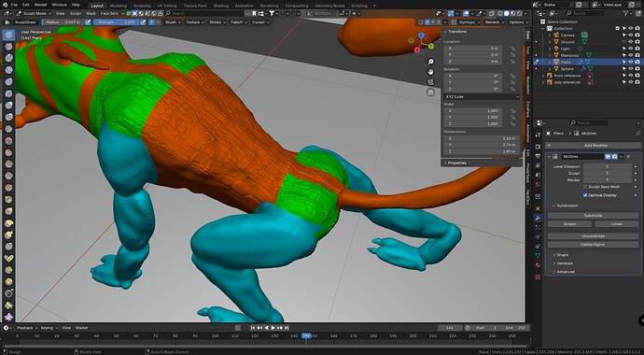Expand the Mainbody item in outliner
Screen dimensions: 644x355
[550, 55]
